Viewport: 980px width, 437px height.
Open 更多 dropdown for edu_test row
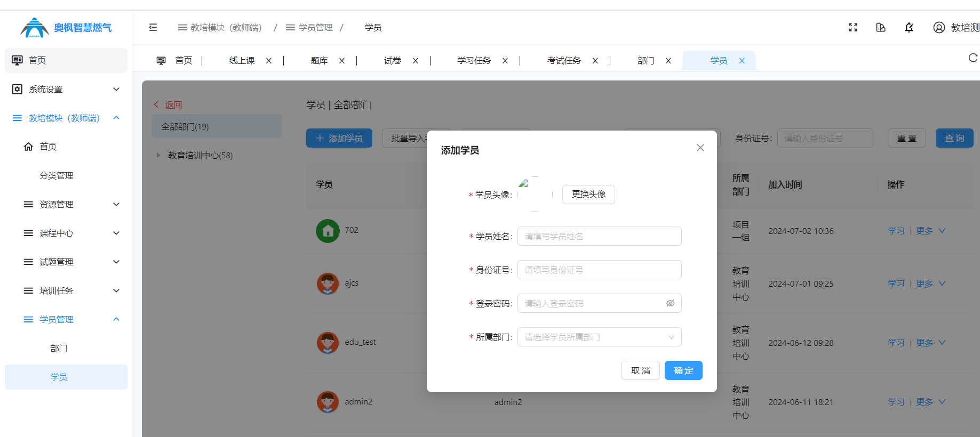(930, 343)
